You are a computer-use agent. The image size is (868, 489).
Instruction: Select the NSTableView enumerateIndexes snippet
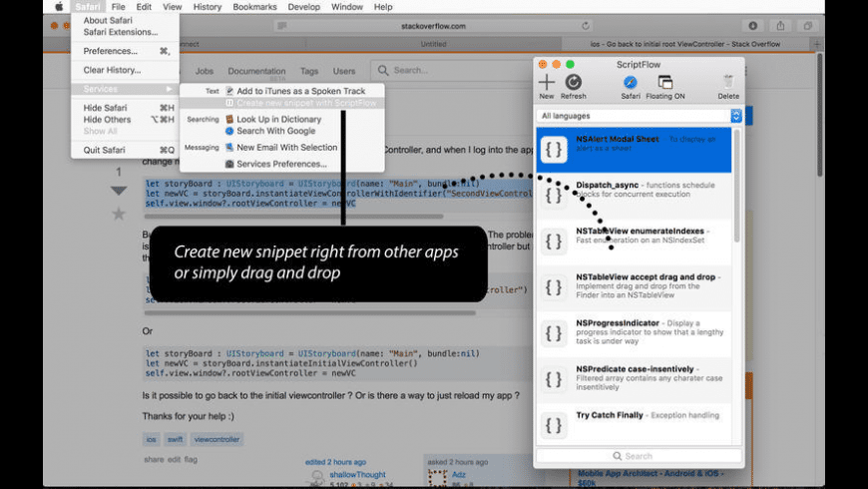(x=634, y=242)
